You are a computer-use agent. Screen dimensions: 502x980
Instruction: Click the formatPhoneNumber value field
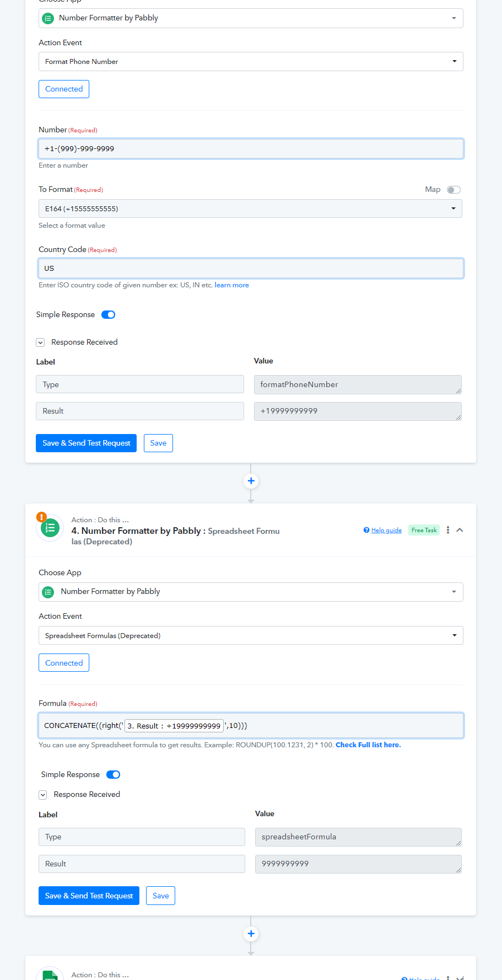click(x=358, y=384)
